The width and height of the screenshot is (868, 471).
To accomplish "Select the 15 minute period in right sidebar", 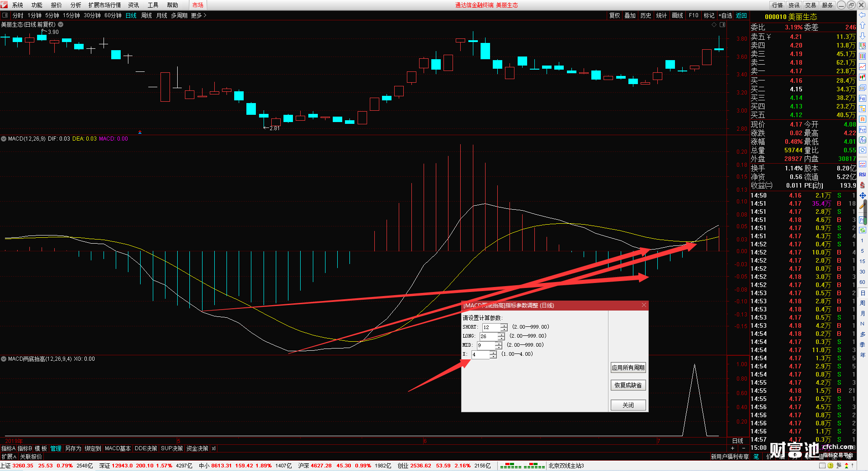I will [863, 261].
